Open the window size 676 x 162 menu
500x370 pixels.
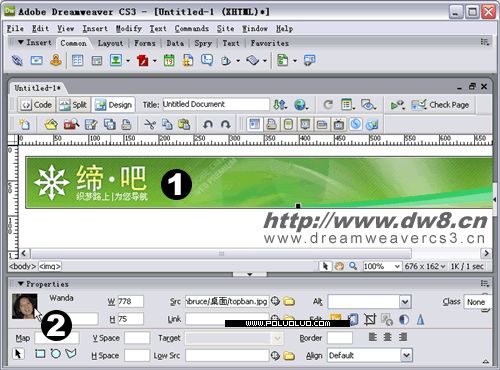425,266
